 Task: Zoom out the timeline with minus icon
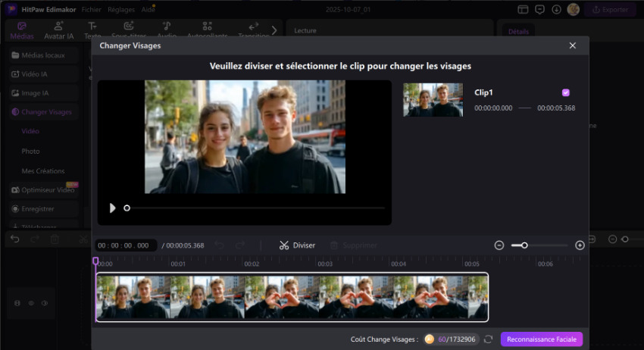coord(499,245)
